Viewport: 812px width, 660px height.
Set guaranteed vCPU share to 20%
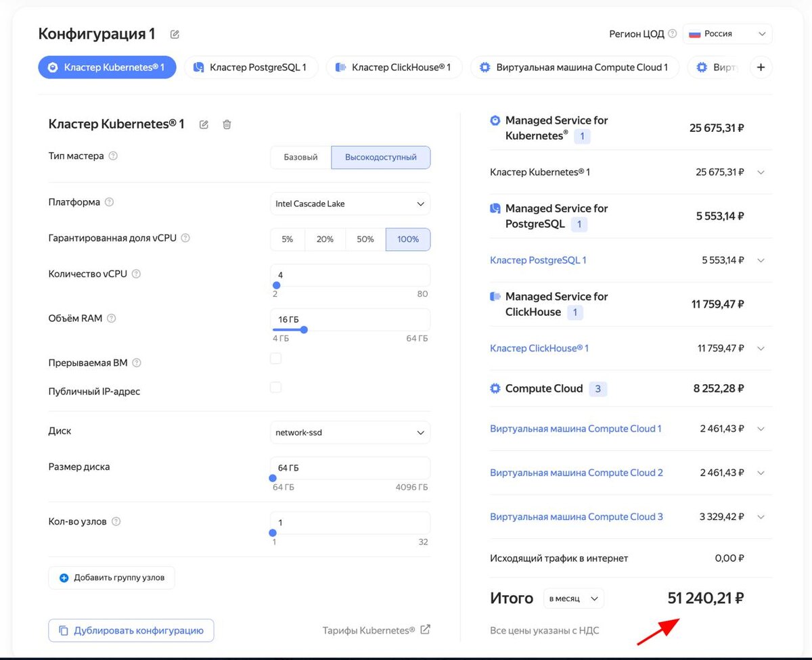click(x=325, y=239)
